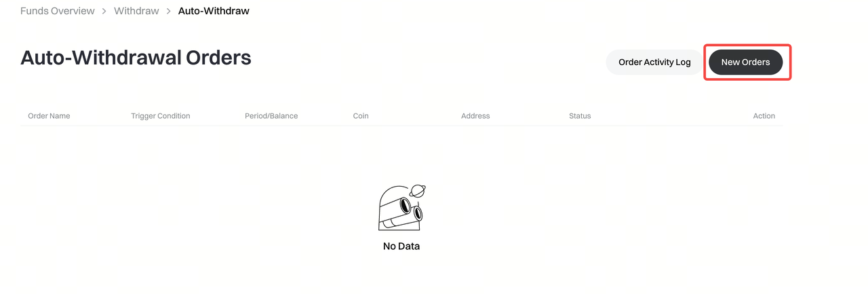Select the Order Name column header
Screen dimensions: 868x294
(49, 116)
